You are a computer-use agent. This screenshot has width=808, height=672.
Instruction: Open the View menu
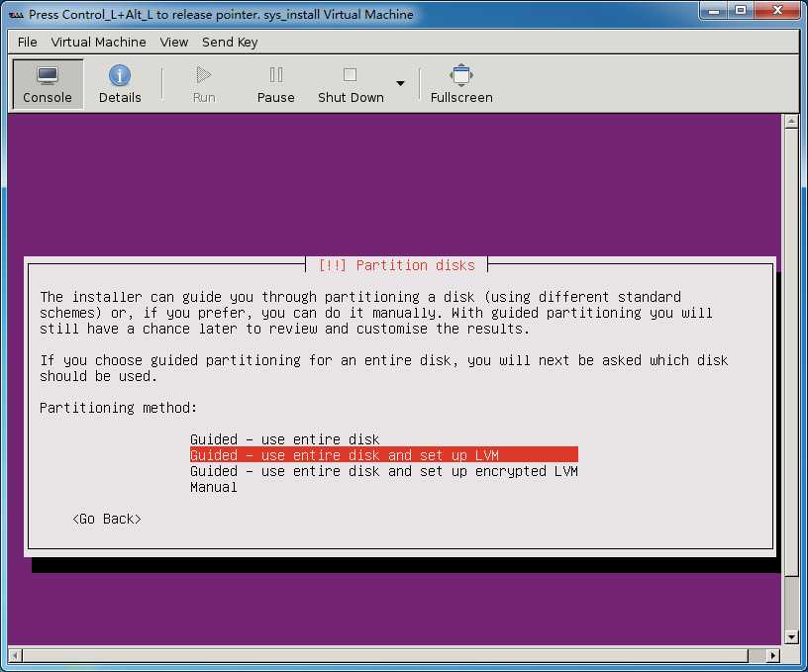coord(173,43)
